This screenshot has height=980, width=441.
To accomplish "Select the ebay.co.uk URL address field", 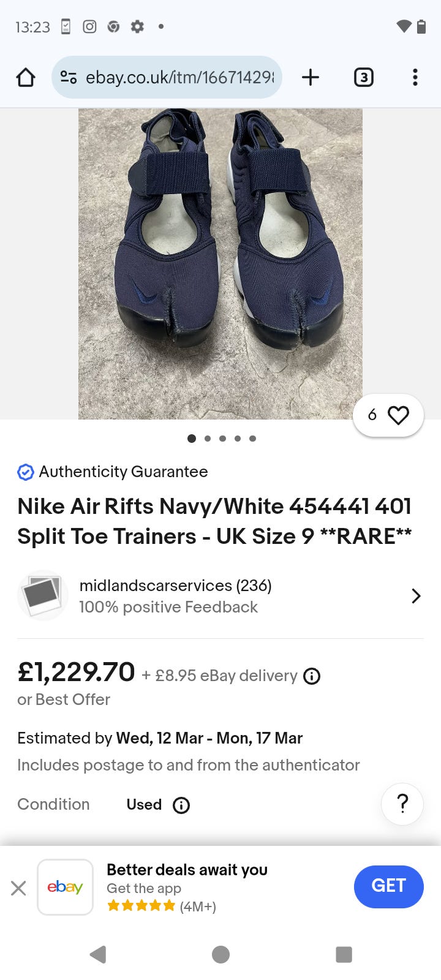I will tap(179, 78).
